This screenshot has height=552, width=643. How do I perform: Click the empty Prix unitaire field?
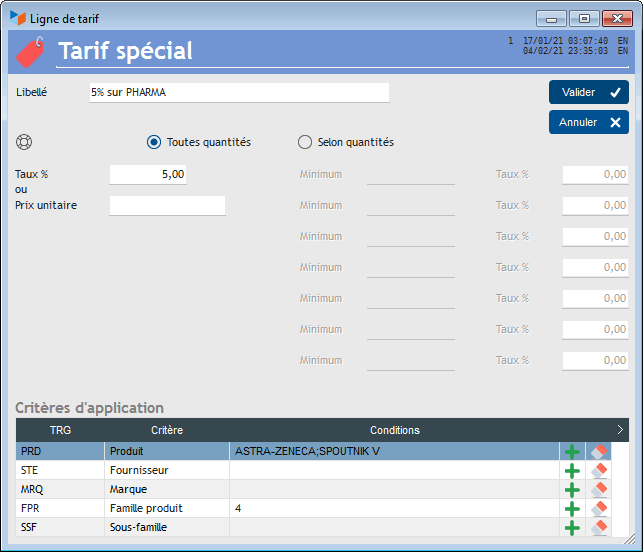[x=167, y=205]
